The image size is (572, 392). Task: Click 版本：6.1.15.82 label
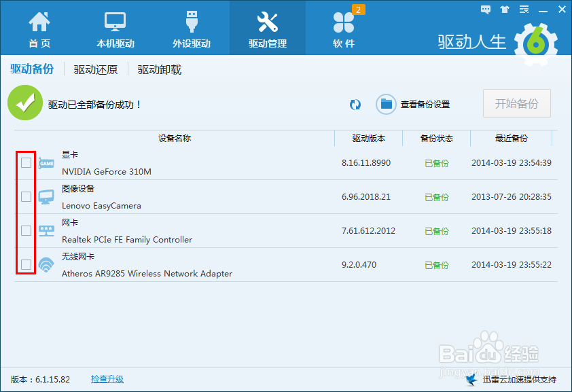coord(41,380)
